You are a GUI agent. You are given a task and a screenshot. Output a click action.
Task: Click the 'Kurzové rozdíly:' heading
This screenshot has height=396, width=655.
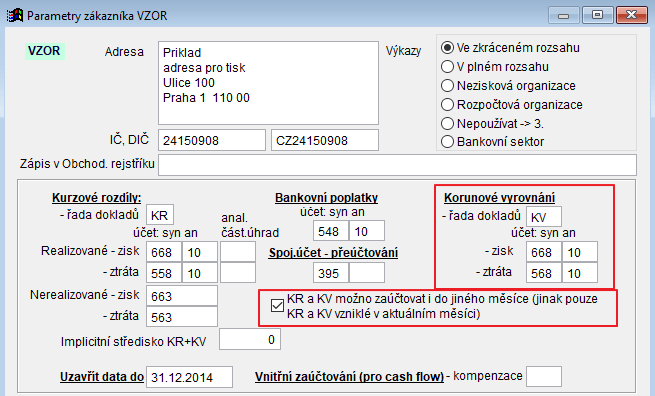96,198
